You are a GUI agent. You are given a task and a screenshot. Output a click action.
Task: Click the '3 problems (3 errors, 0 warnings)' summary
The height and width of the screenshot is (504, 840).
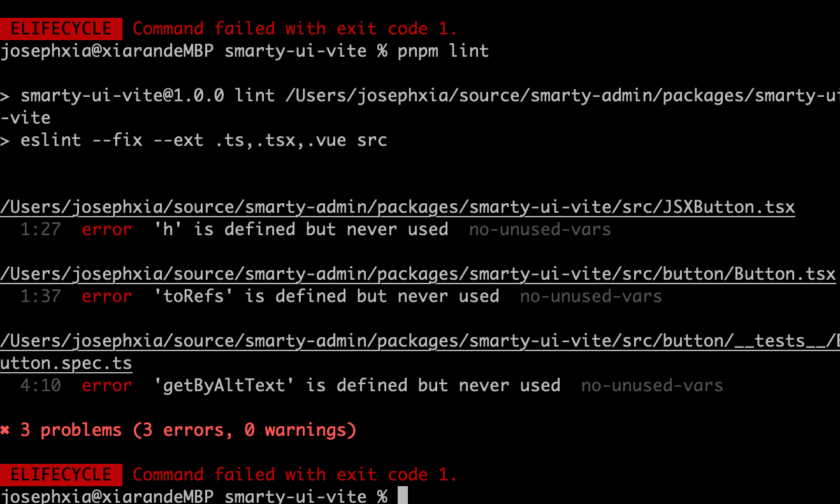pos(188,431)
